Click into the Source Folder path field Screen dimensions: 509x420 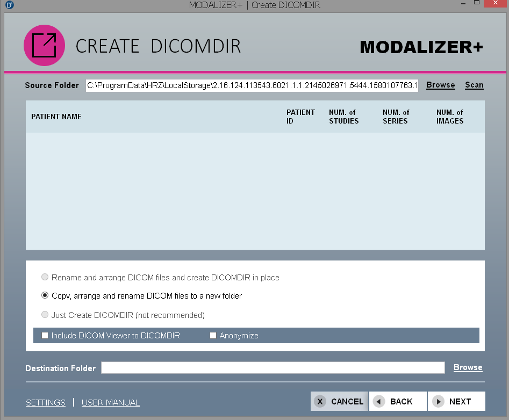252,85
